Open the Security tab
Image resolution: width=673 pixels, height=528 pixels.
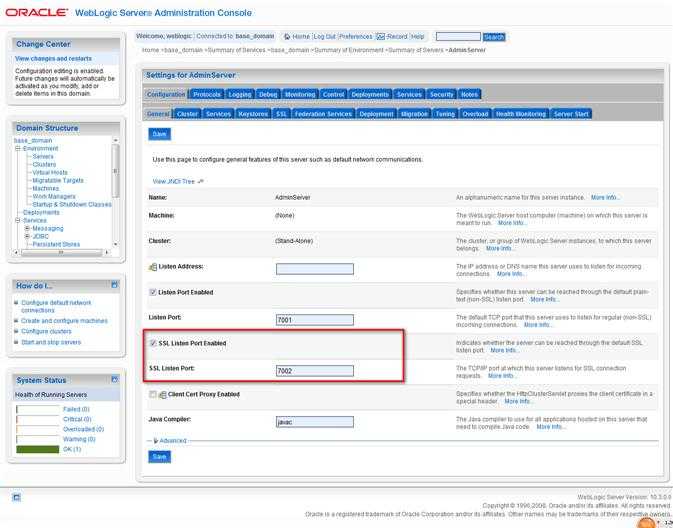tap(442, 94)
